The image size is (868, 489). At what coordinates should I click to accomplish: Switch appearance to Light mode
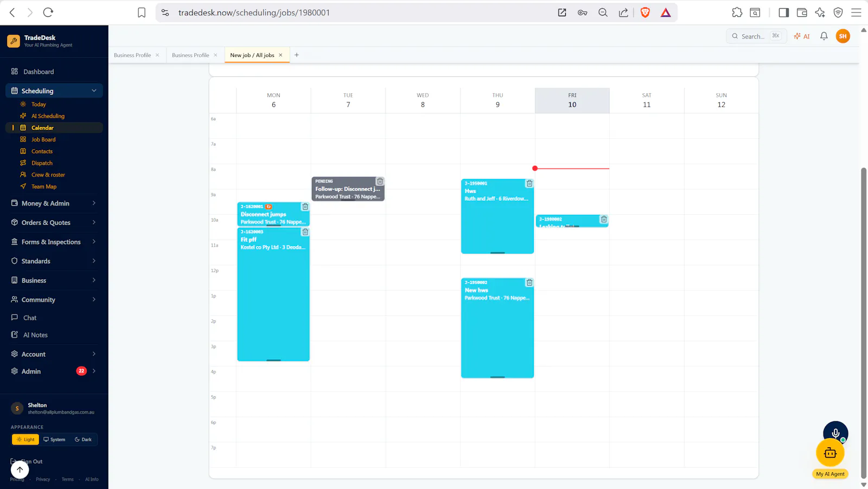pyautogui.click(x=25, y=440)
